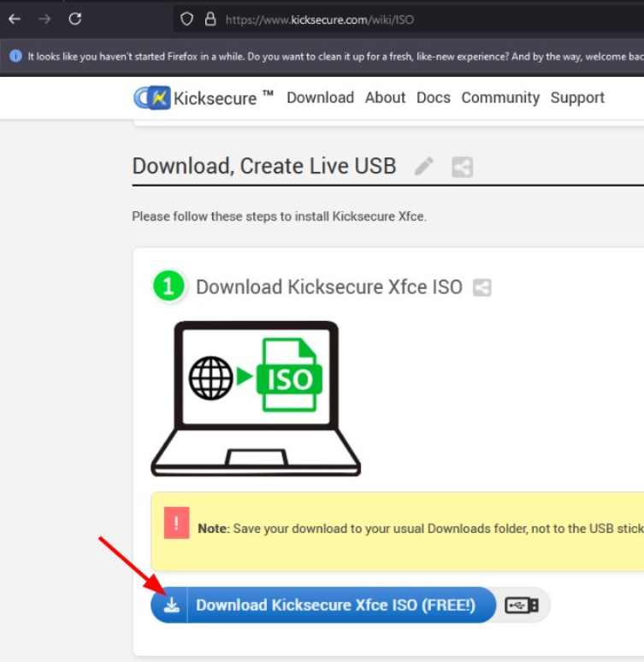Open the Docs menu item

pyautogui.click(x=434, y=98)
